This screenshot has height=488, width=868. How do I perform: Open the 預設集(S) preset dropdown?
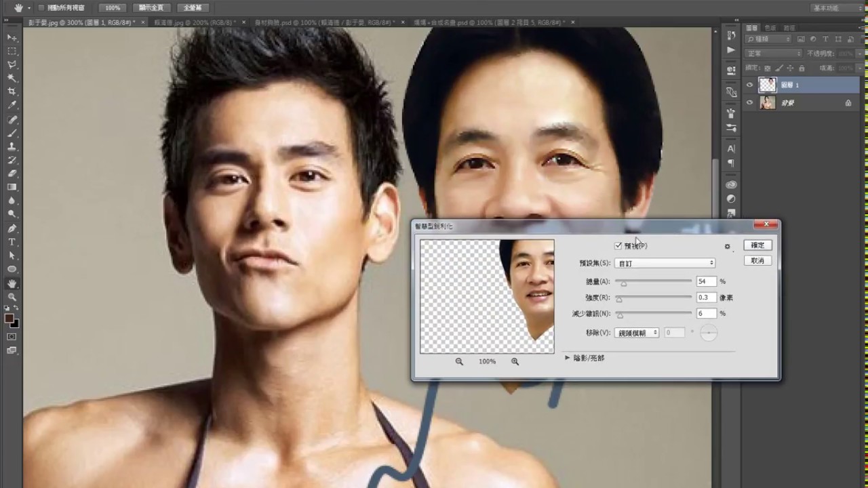click(x=665, y=263)
